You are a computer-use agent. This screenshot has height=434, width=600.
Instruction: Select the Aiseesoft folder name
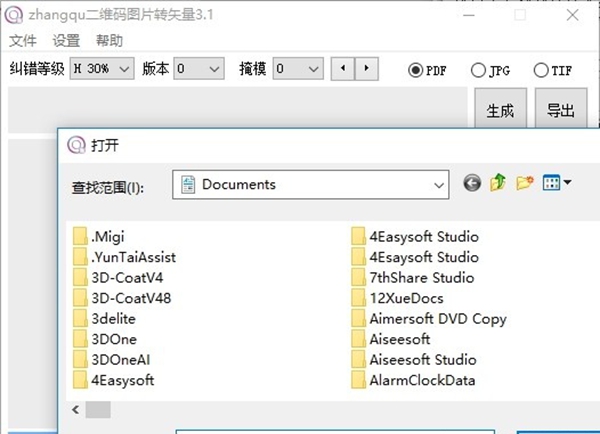click(400, 339)
